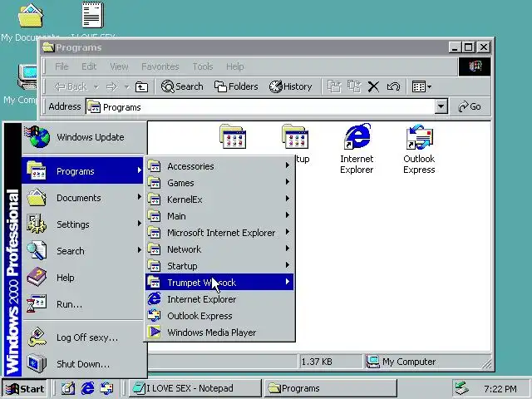Expand the Network program group
Screen dimensions: 532x399
point(219,249)
